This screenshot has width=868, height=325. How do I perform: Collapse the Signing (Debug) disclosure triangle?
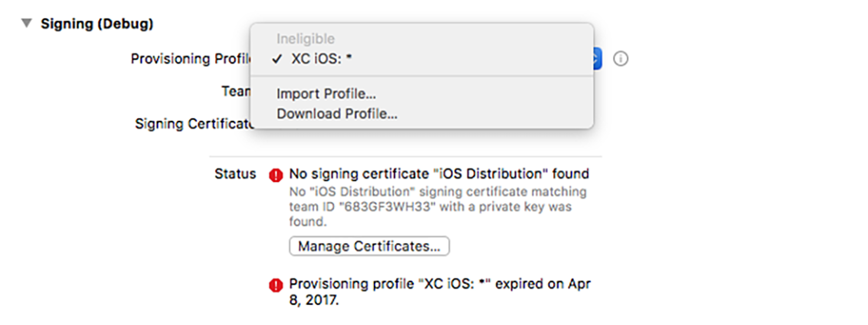tap(27, 23)
